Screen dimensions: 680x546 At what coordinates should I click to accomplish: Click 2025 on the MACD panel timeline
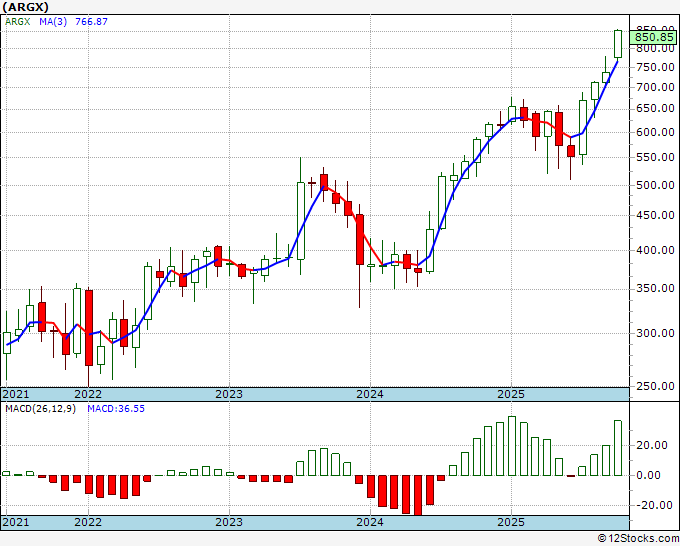pos(511,522)
